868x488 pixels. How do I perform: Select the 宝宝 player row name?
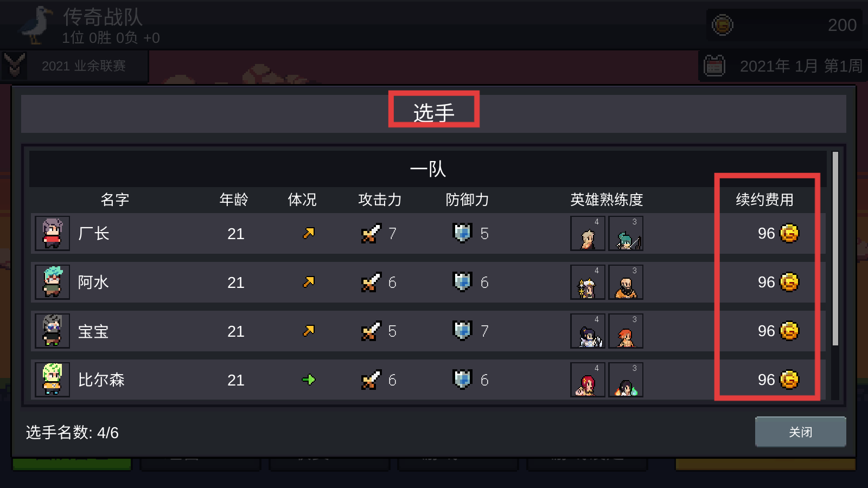click(x=93, y=331)
